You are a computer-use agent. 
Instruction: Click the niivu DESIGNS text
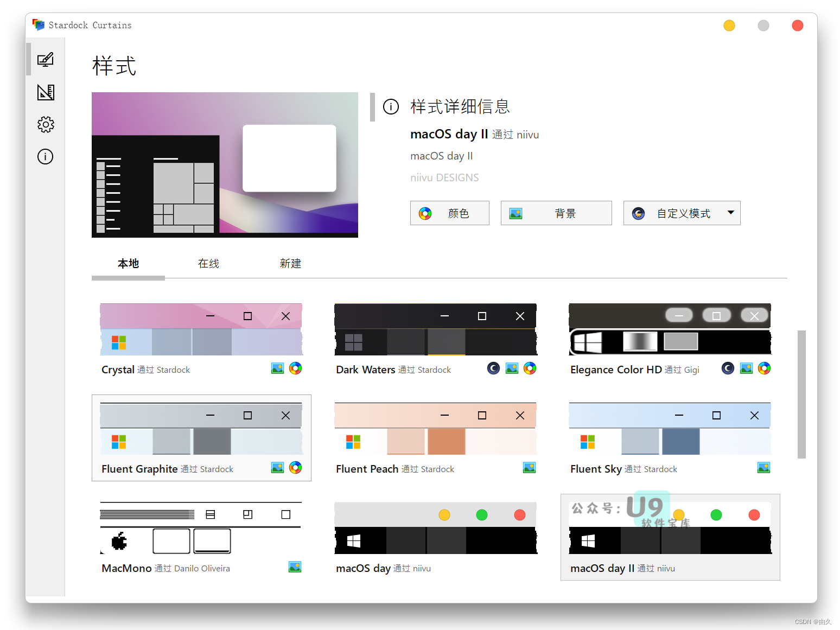click(444, 177)
